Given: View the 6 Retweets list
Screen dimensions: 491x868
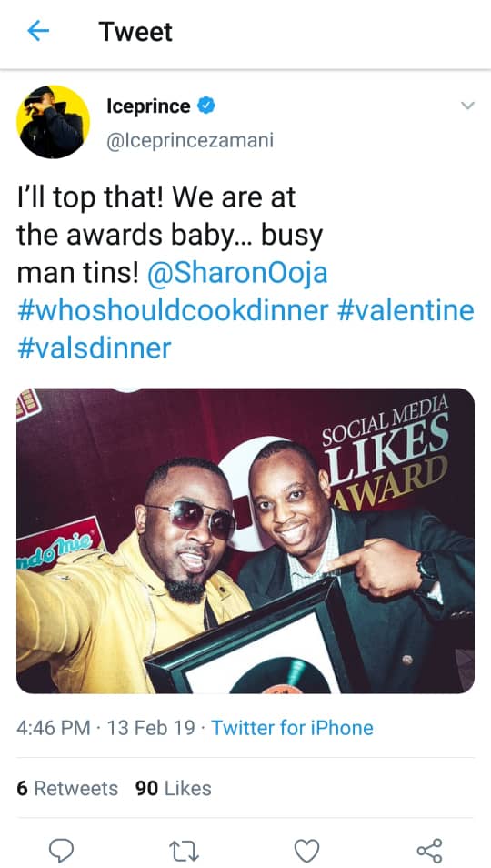Looking at the screenshot, I should coord(67,788).
